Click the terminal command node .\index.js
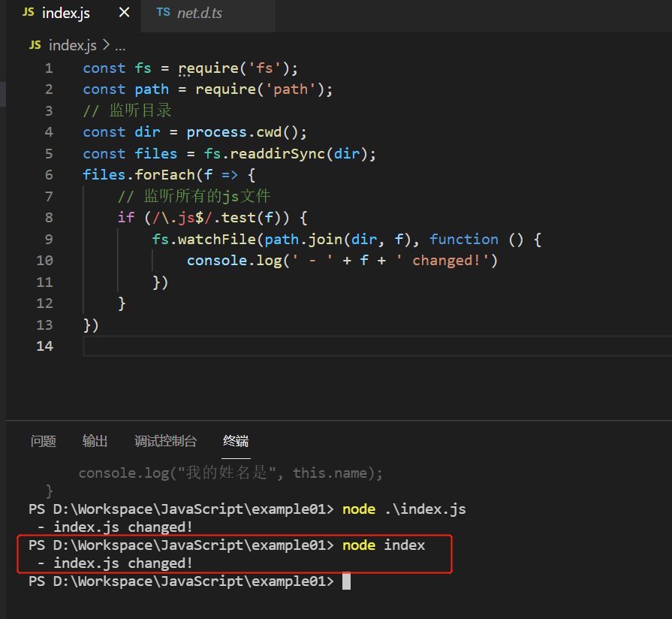 (x=404, y=509)
